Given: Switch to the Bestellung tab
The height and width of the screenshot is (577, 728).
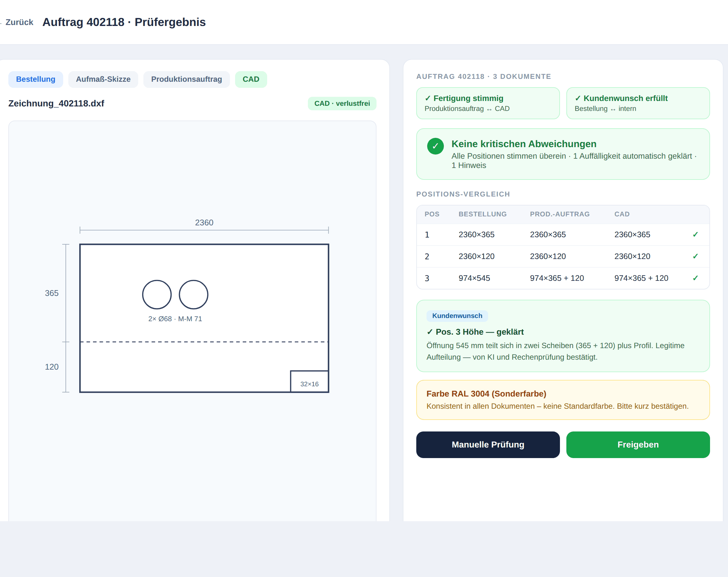Looking at the screenshot, I should (36, 79).
